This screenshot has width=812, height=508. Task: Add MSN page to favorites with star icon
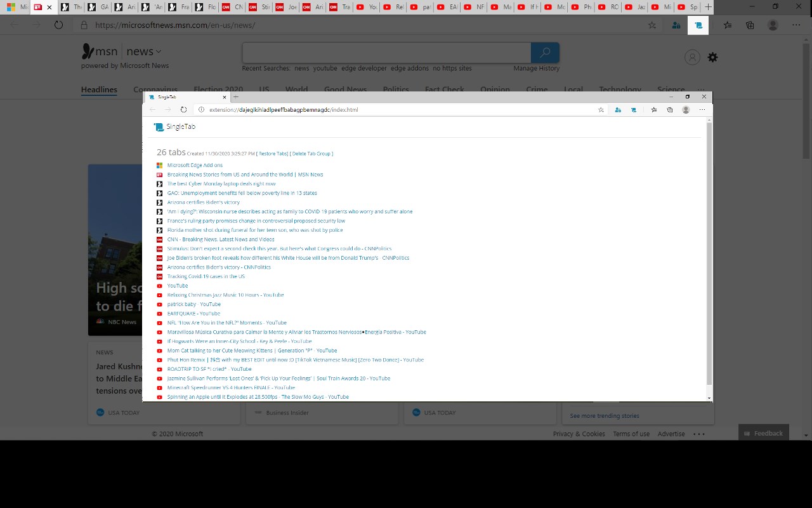click(652, 25)
